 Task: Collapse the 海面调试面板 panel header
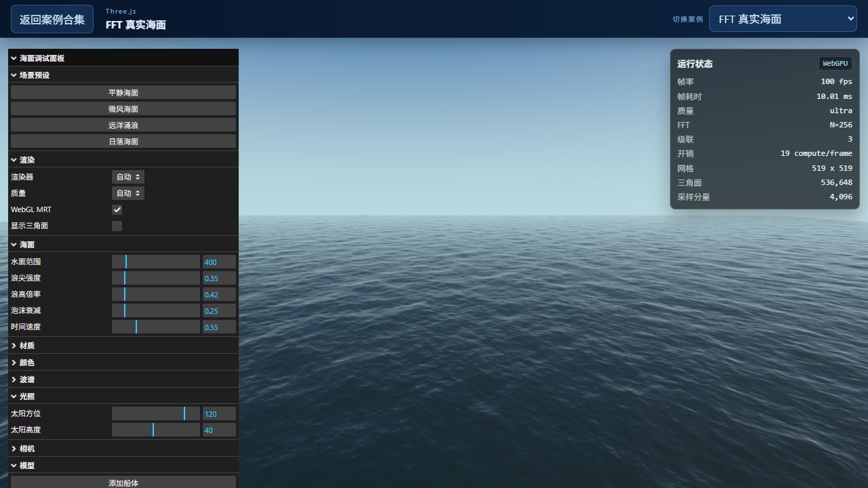[123, 58]
